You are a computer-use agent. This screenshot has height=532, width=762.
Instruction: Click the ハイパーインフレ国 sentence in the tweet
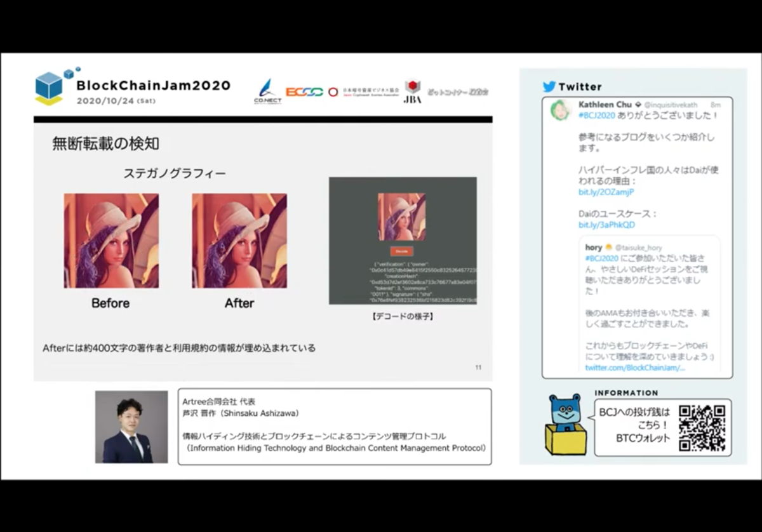(x=648, y=175)
